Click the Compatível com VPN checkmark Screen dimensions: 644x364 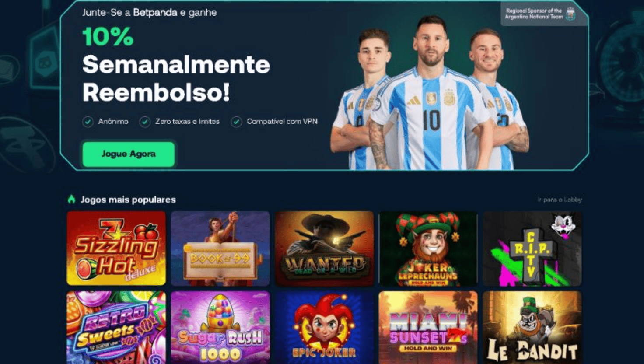(236, 122)
